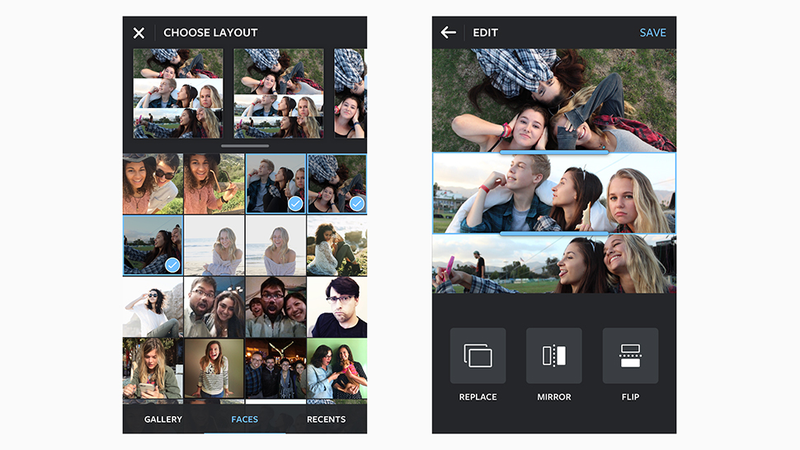Select the top collage panel of girls on grass

click(554, 100)
